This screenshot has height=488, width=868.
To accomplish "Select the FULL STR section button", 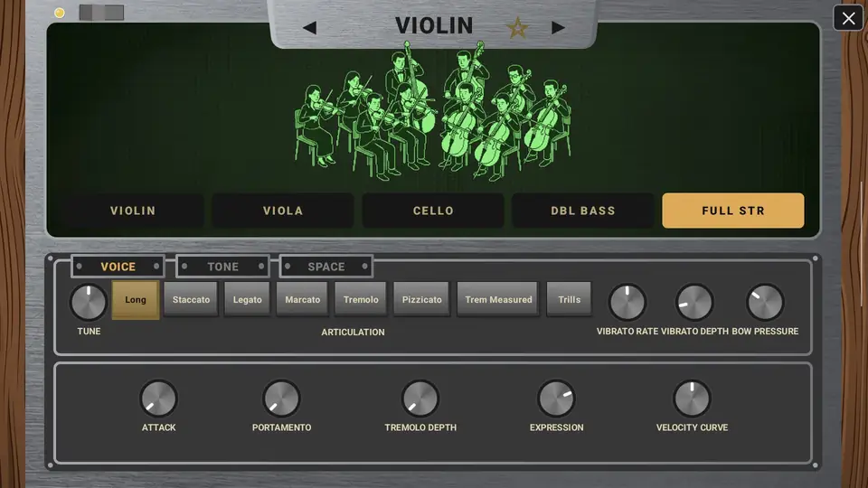I will [733, 211].
